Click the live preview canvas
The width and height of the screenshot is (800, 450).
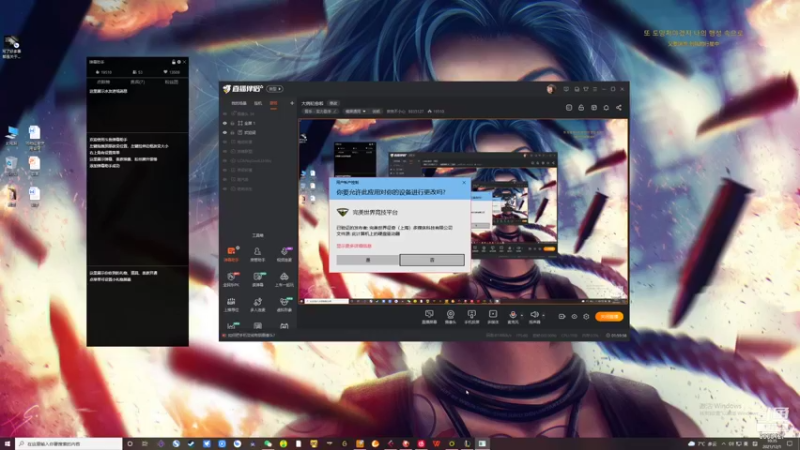coord(463,212)
